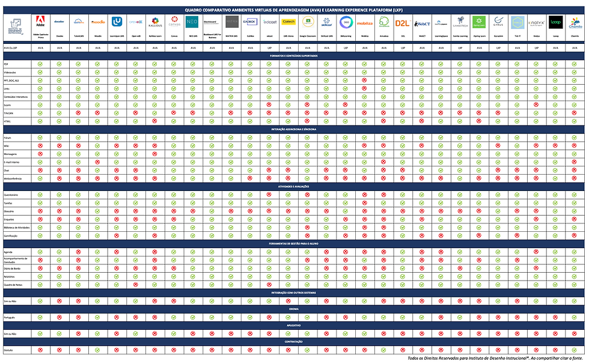Click the Chamilo logo

[x=575, y=22]
